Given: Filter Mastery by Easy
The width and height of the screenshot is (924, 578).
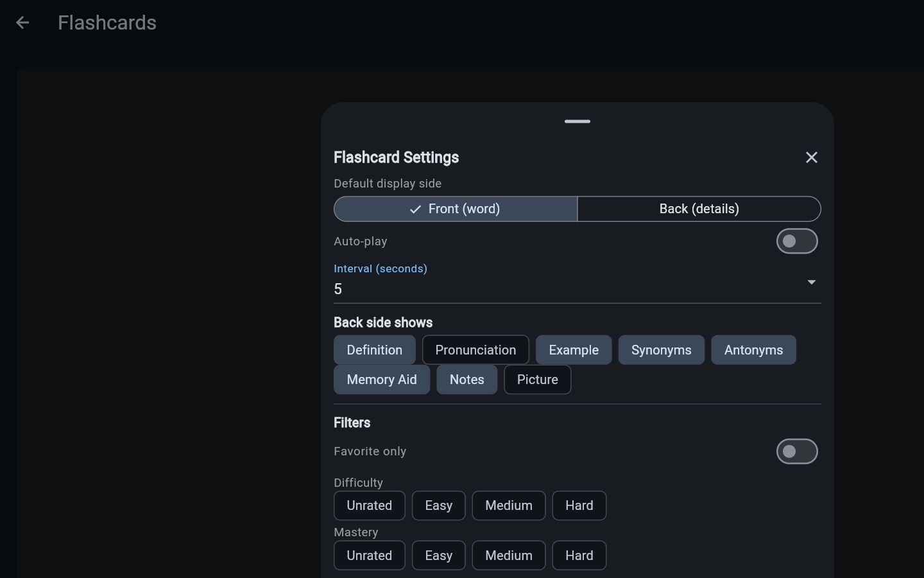Looking at the screenshot, I should click(439, 556).
